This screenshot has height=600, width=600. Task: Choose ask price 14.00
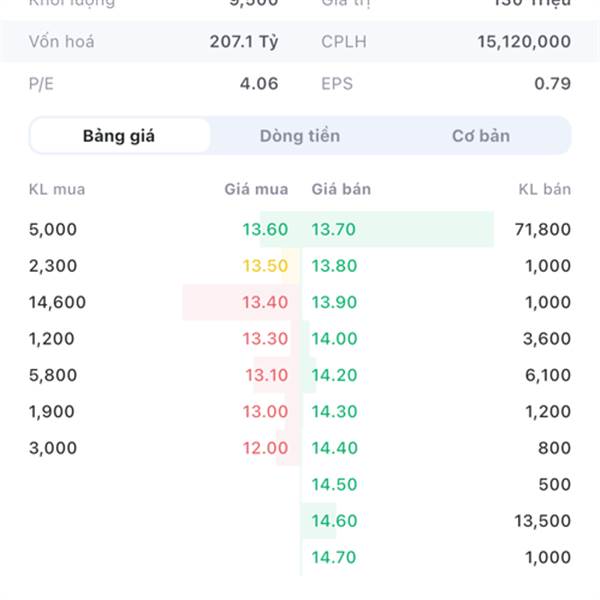click(334, 339)
